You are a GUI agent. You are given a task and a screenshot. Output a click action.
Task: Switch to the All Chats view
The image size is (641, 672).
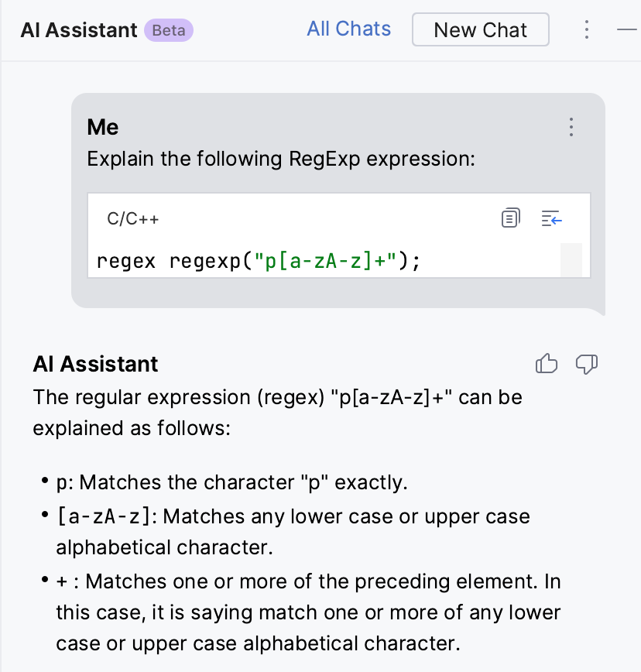click(348, 29)
